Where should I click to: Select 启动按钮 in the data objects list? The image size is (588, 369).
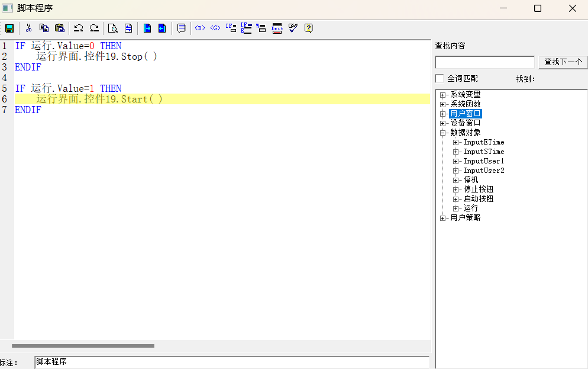click(x=478, y=199)
